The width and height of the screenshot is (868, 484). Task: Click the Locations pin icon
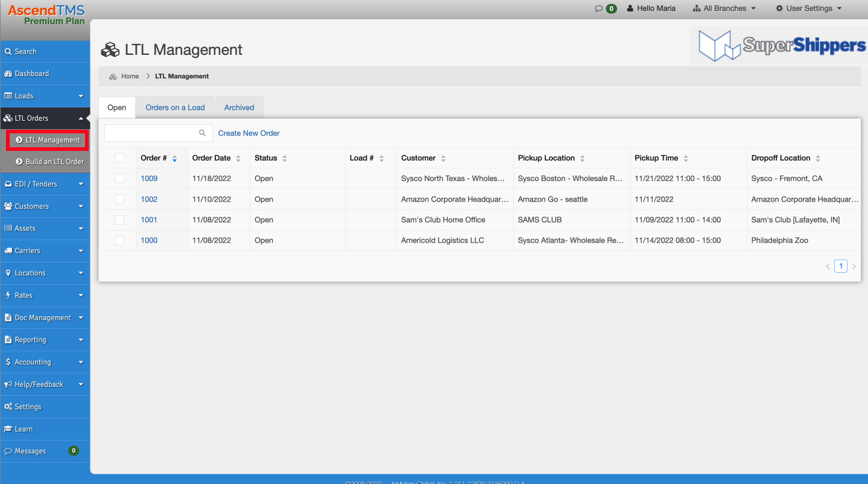click(x=8, y=273)
